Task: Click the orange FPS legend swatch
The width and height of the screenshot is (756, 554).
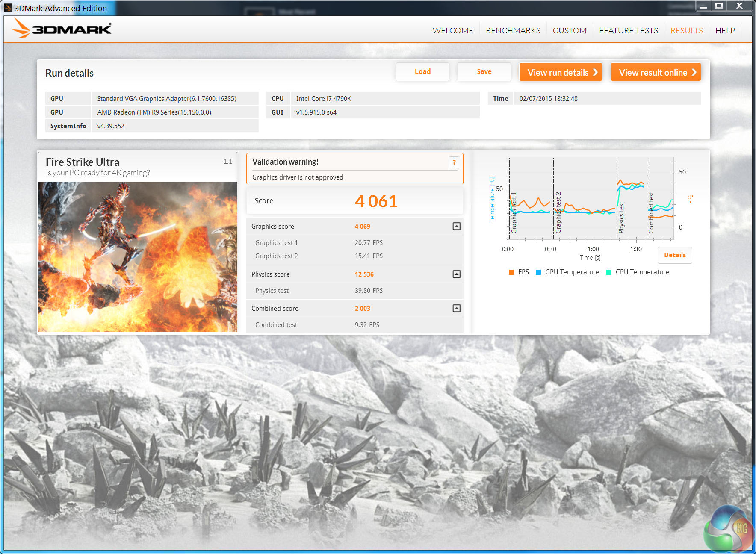Action: point(511,272)
